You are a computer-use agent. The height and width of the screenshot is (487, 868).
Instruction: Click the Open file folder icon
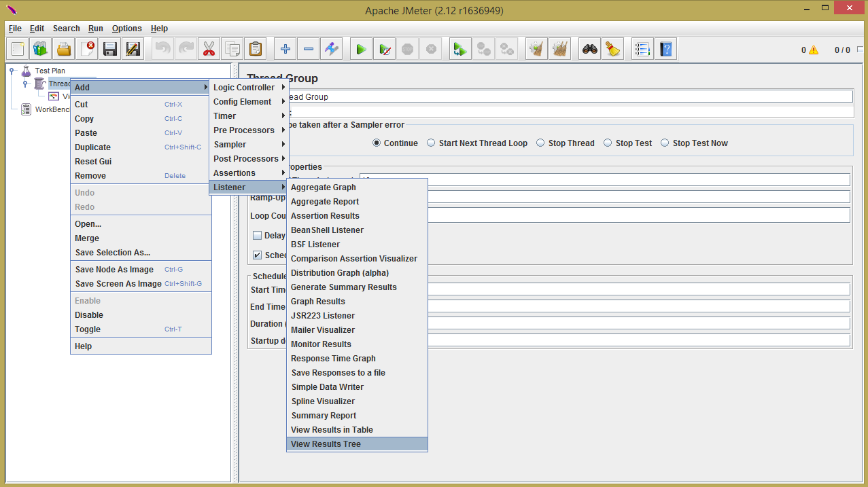point(64,49)
